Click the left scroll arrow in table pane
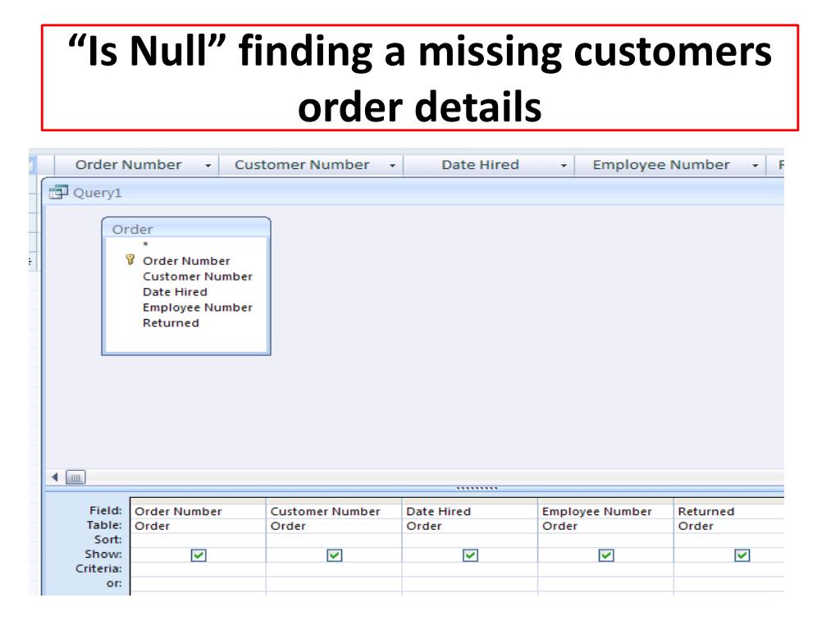Screen dimensions: 840x630 (x=55, y=477)
